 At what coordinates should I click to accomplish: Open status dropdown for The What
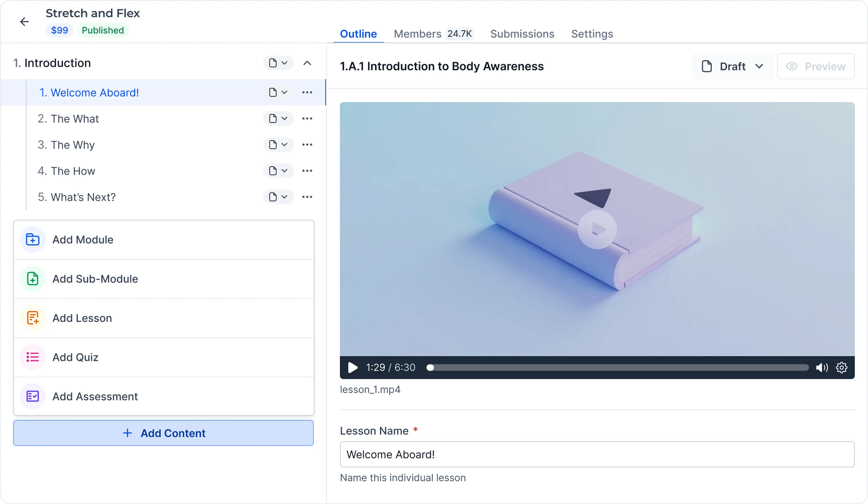[x=278, y=118]
